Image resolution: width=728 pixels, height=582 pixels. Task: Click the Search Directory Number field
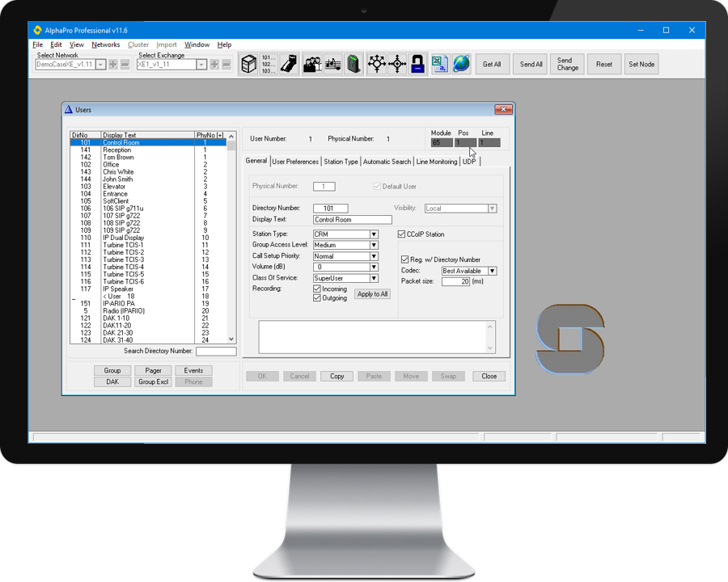(x=216, y=352)
